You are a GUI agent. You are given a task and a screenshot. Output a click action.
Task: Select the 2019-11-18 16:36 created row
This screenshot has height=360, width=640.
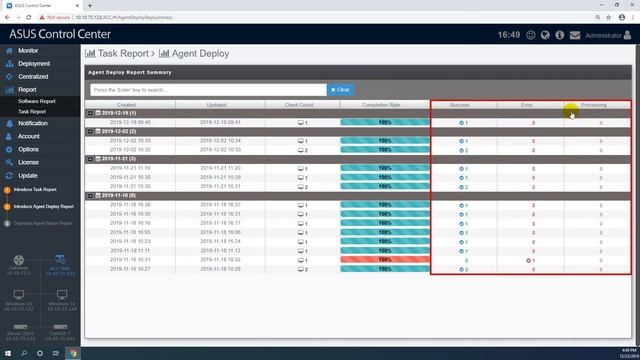coord(130,204)
